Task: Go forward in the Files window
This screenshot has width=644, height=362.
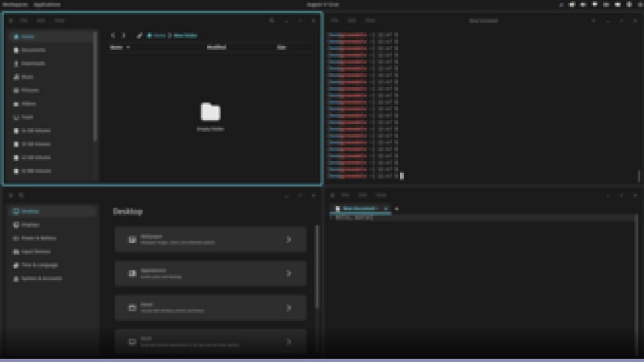Action: point(123,35)
